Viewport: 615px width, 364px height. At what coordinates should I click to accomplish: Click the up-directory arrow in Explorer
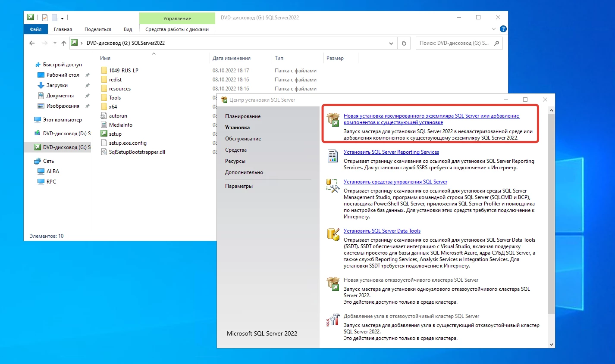click(x=64, y=43)
